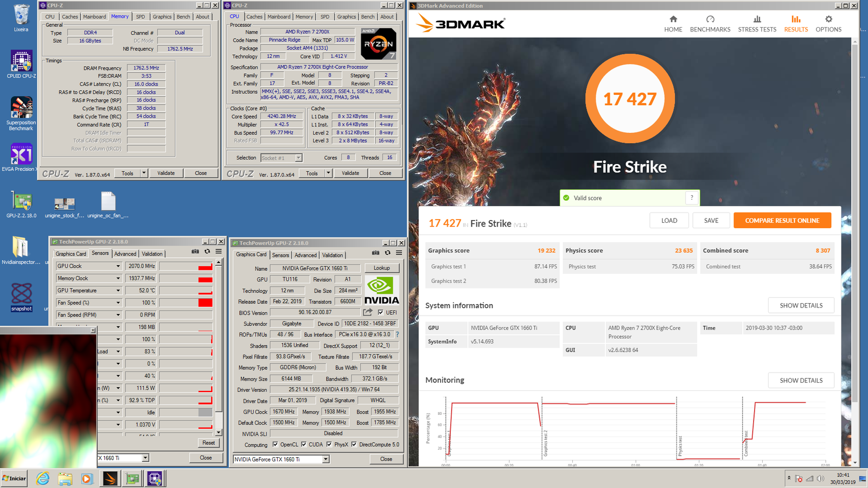The width and height of the screenshot is (868, 488).
Task: Switch to CPU-Z Mainboard tab
Action: pyautogui.click(x=279, y=16)
